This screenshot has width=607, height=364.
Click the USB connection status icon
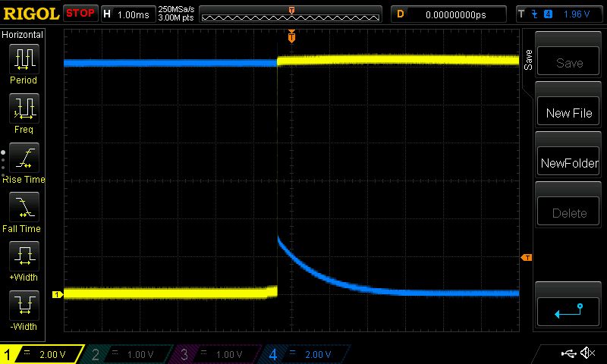click(568, 353)
